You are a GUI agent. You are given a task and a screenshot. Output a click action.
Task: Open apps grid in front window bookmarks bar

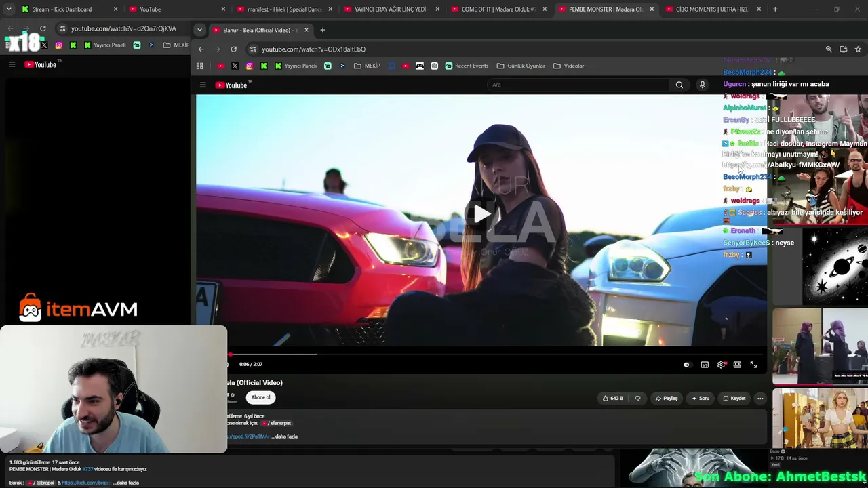(x=200, y=66)
